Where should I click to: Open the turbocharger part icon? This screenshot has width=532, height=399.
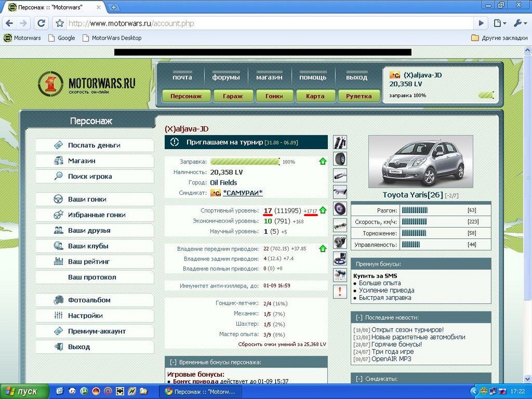340,242
